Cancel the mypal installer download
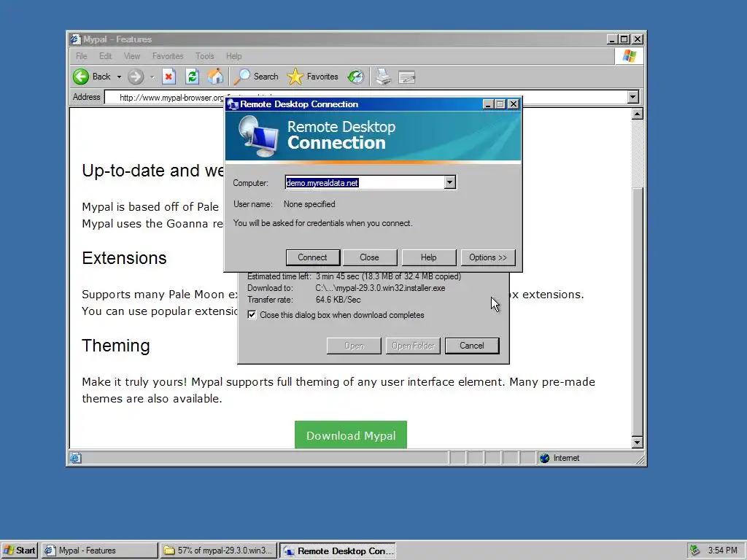Screen dimensions: 747x560 [472, 346]
